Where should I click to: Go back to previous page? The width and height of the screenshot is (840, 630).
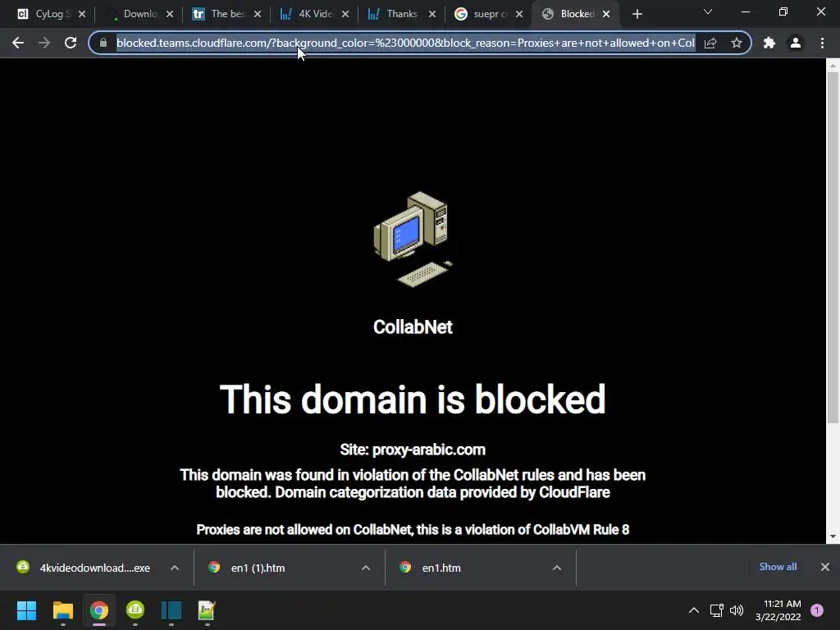18,43
